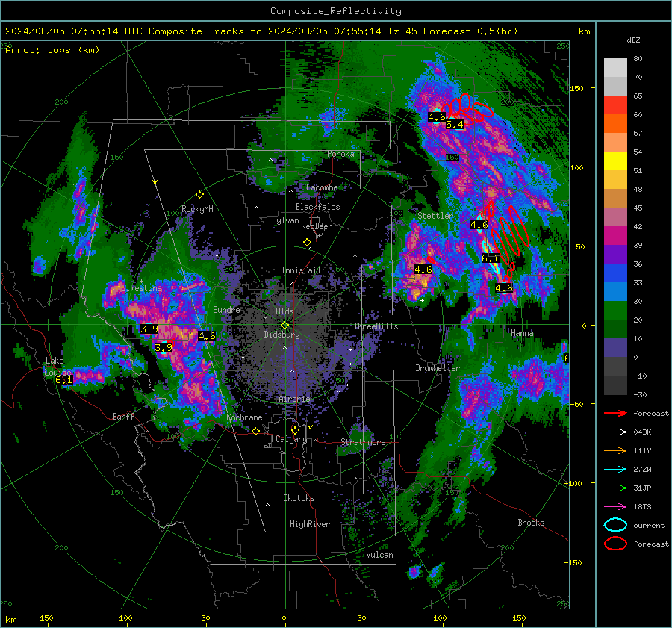Select the yellow 54 dBZ color swatch
Viewport: 672px width, 628px height.
(615, 161)
